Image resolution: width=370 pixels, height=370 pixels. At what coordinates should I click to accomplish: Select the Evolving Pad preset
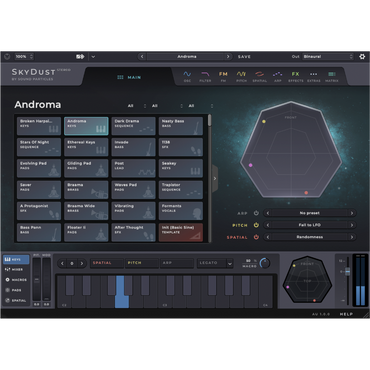coord(39,168)
